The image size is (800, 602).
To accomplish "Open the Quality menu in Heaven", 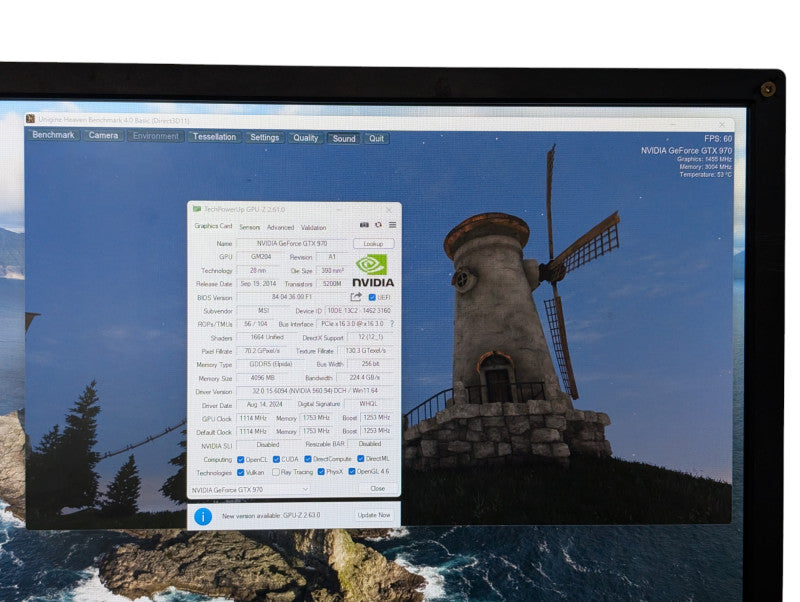I will pyautogui.click(x=305, y=138).
